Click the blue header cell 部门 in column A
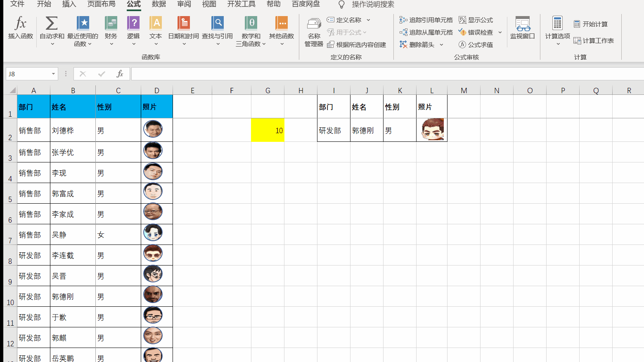The width and height of the screenshot is (644, 362). [33, 107]
